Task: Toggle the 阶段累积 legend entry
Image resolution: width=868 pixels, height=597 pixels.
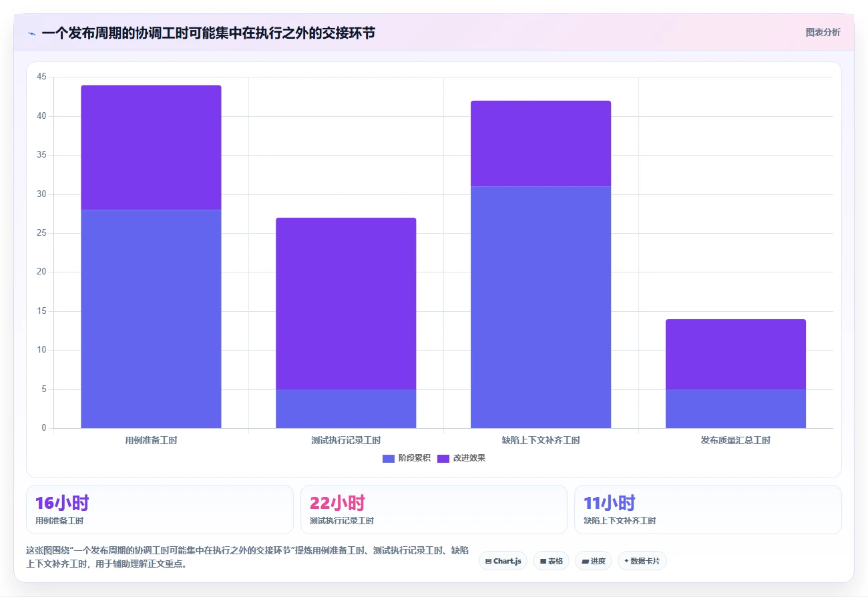Action: pyautogui.click(x=407, y=458)
